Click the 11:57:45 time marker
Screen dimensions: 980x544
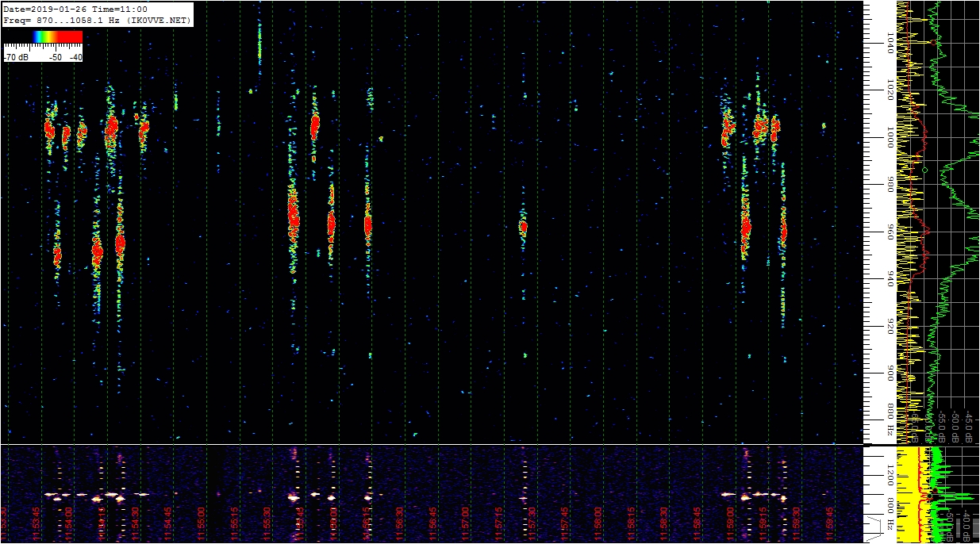[564, 523]
